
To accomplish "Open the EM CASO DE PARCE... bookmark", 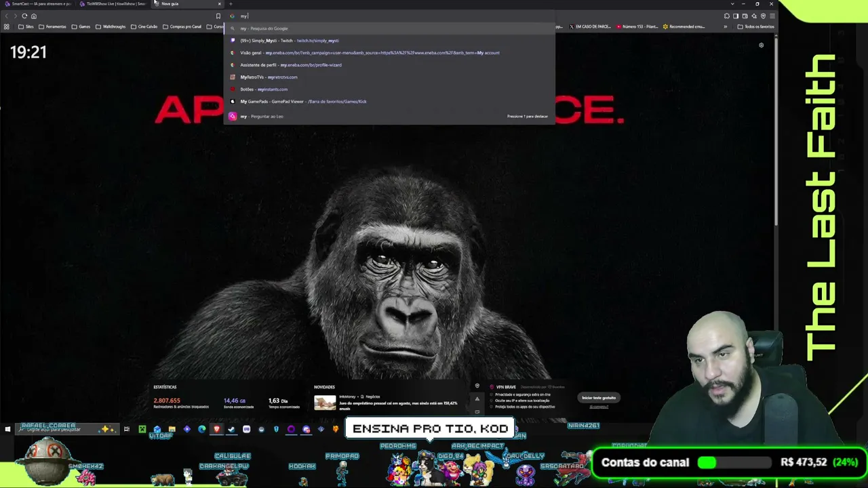I will 591,26.
